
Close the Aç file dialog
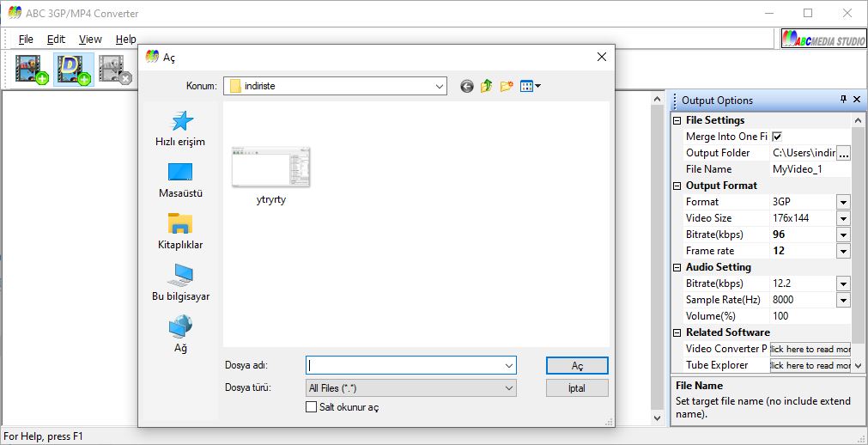point(602,57)
